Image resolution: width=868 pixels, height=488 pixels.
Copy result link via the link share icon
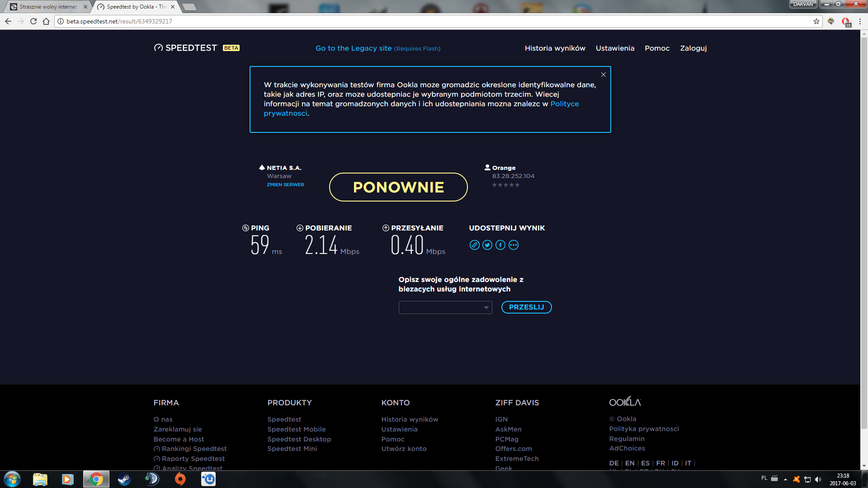(474, 245)
